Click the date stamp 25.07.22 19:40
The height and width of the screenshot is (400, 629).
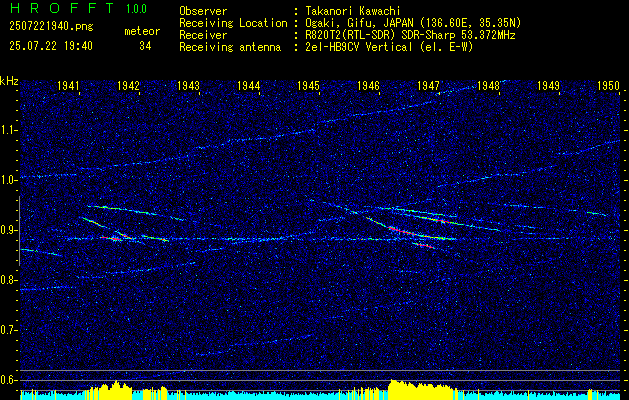pyautogui.click(x=51, y=46)
